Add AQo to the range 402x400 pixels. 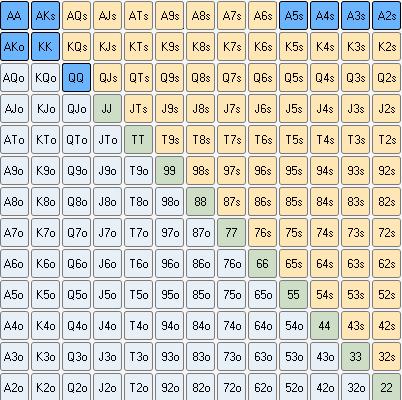14,77
